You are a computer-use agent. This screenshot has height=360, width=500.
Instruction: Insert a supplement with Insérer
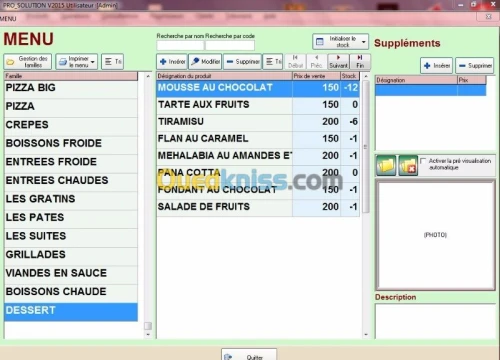pyautogui.click(x=436, y=66)
